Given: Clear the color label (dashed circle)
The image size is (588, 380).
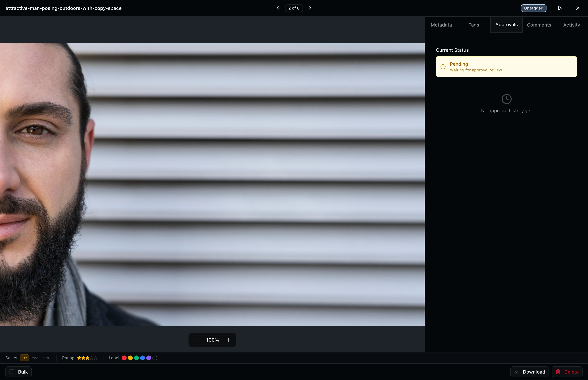Looking at the screenshot, I should click(155, 358).
